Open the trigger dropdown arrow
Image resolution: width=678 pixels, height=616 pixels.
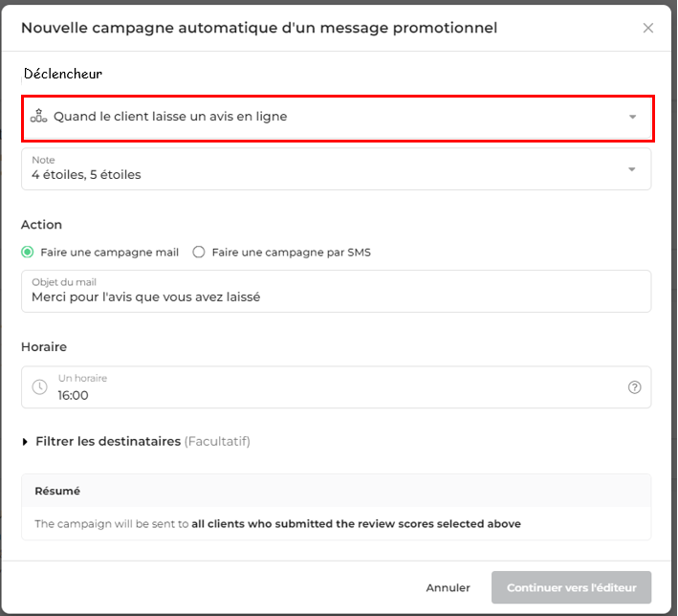(x=632, y=117)
